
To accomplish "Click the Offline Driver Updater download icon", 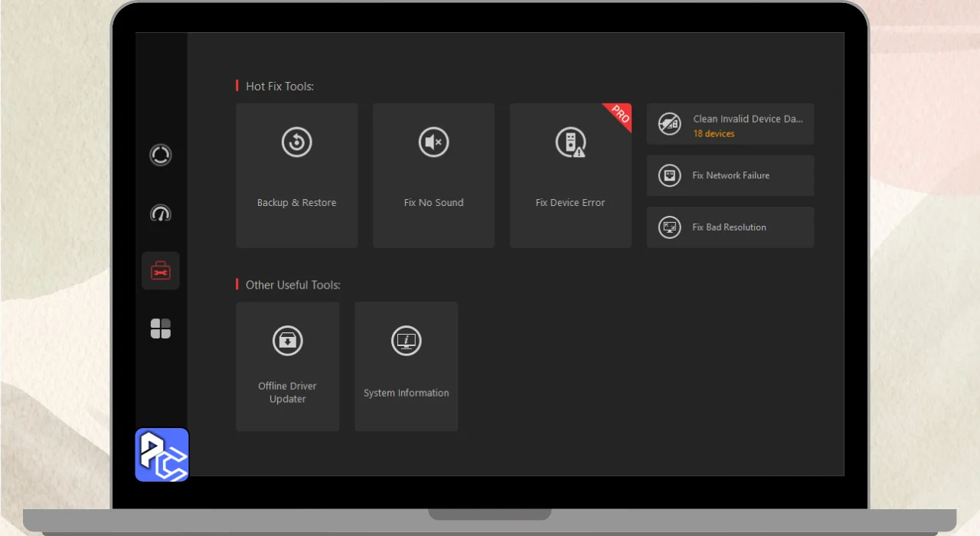I will click(287, 340).
